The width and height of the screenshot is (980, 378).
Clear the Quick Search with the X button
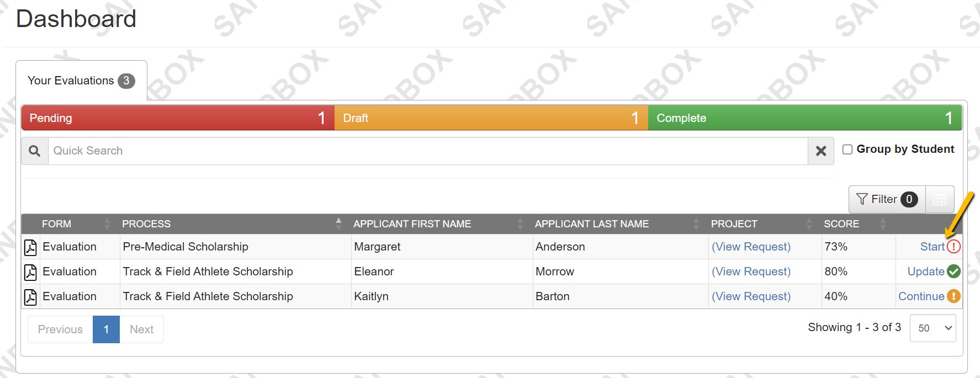(821, 151)
